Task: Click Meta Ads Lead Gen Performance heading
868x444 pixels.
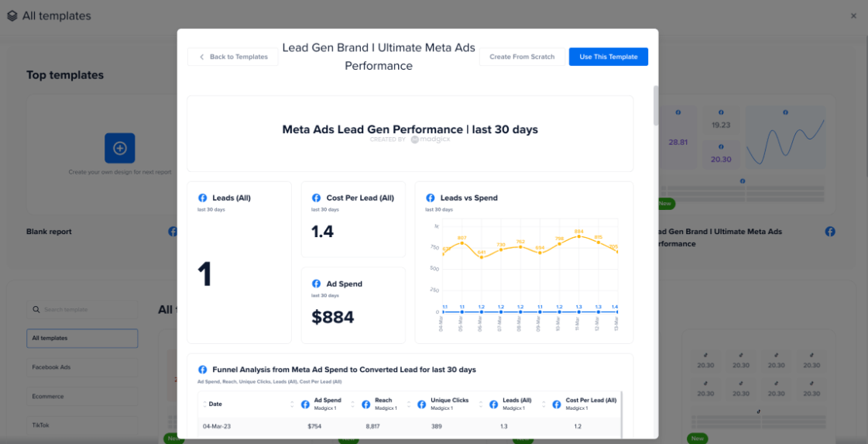Action: pyautogui.click(x=410, y=129)
